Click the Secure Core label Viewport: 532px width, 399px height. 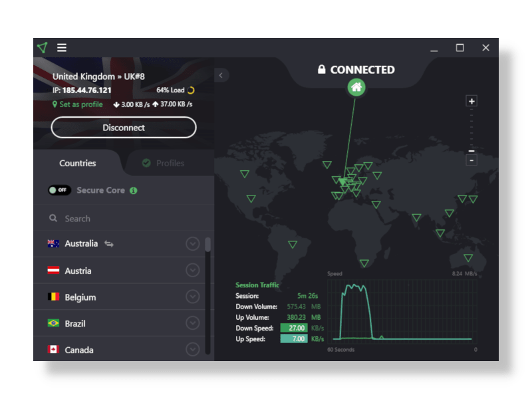[x=101, y=190]
